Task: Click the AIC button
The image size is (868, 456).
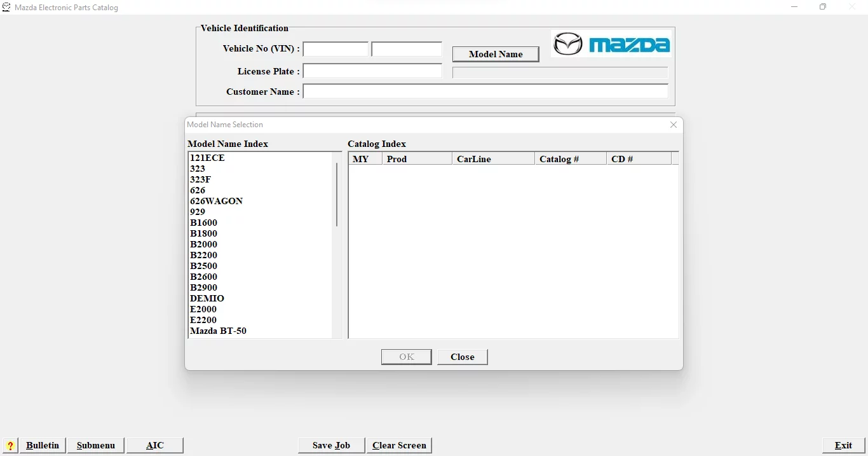Action: pyautogui.click(x=155, y=445)
